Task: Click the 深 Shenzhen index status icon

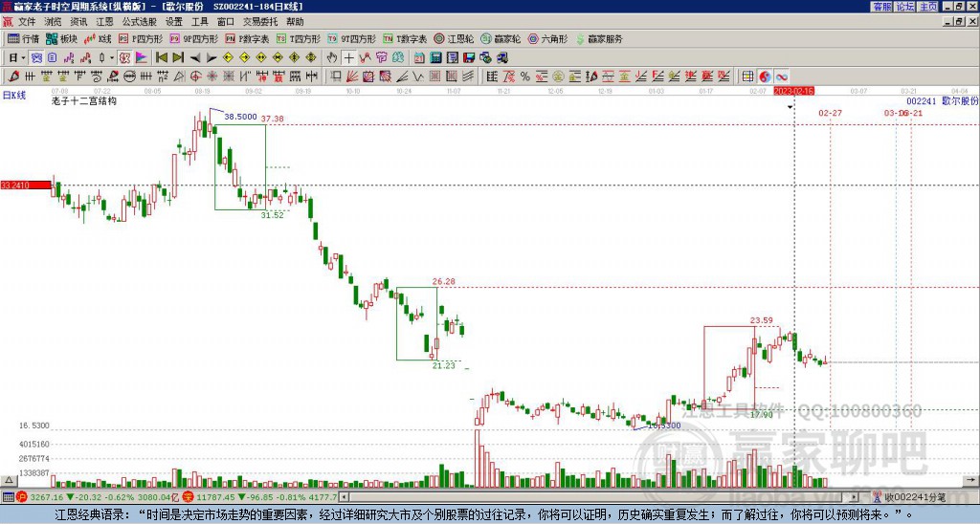Action: coord(189,497)
